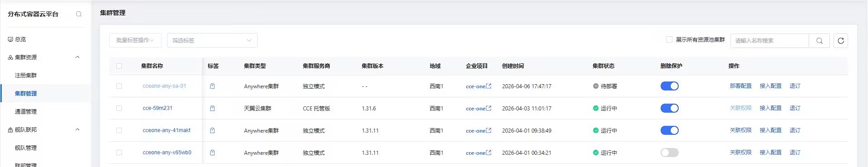
Task: Click 接入配置 for cce-59m231
Action: [770, 108]
